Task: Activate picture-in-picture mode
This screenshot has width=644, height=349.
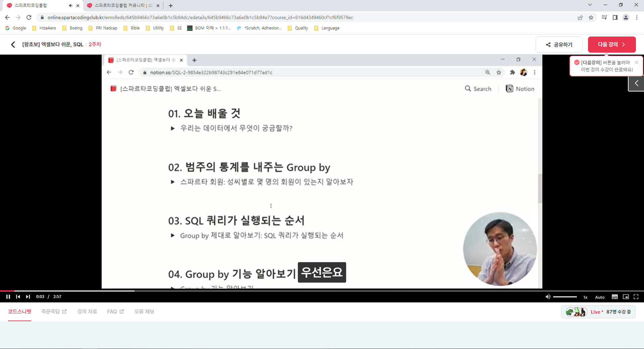Action: 626,297
